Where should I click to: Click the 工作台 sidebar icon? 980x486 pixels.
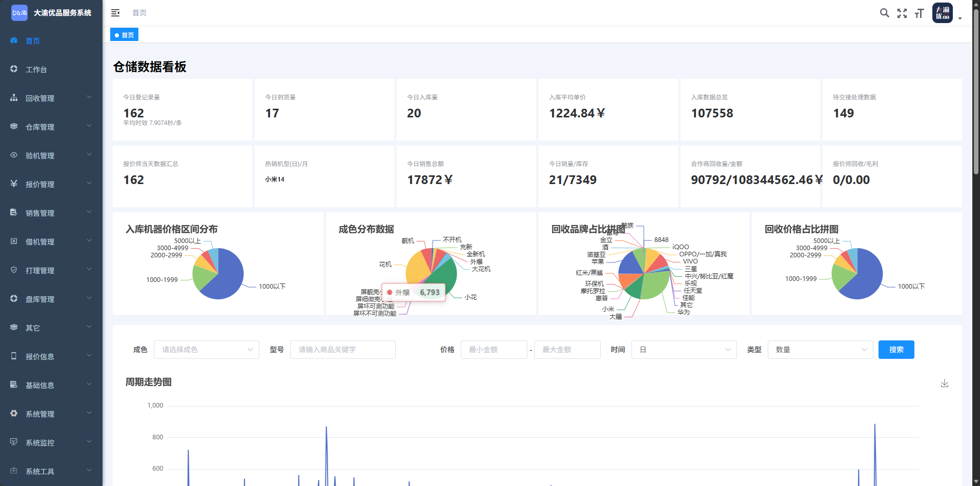pyautogui.click(x=14, y=69)
